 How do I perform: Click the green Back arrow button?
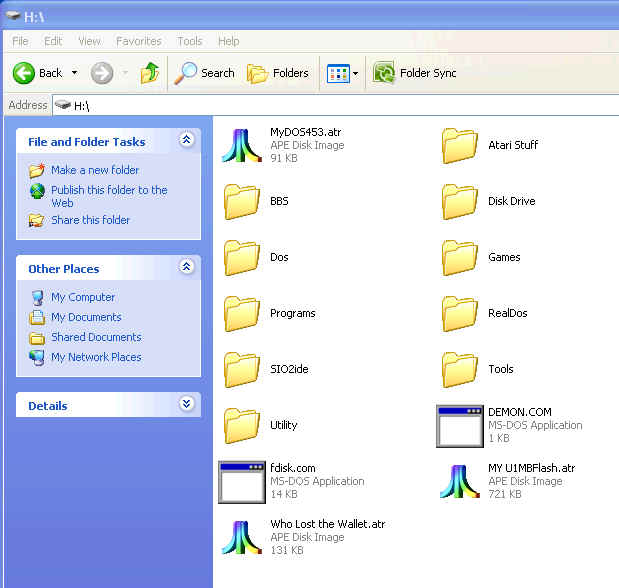click(24, 73)
